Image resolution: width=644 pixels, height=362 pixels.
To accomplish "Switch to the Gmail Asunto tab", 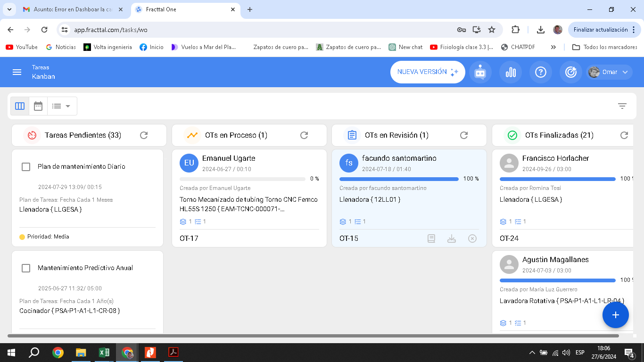I will click(x=71, y=9).
